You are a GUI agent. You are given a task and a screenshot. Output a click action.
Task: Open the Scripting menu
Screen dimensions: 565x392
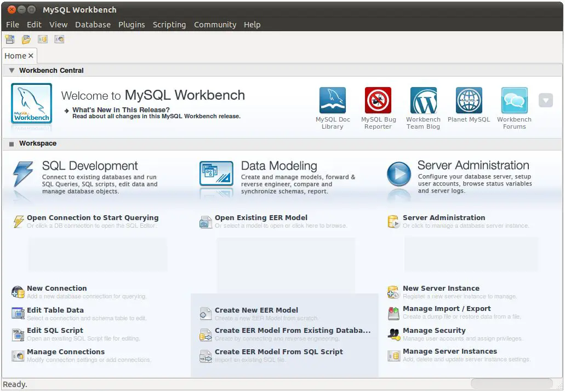tap(169, 25)
